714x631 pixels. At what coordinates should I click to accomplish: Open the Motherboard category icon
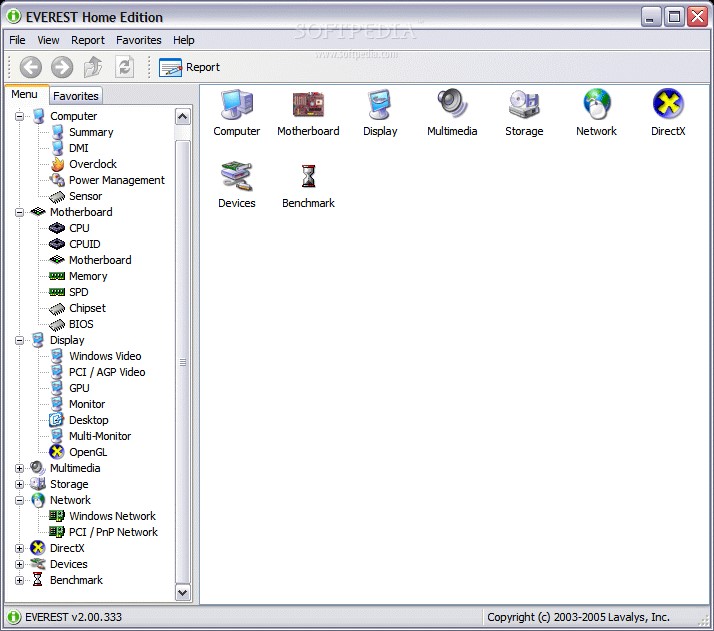point(307,105)
